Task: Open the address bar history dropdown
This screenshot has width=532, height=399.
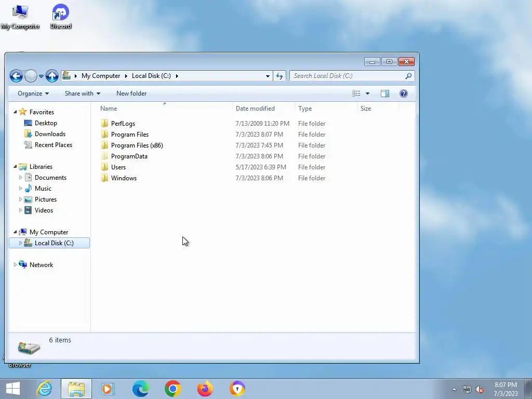Action: coord(268,76)
